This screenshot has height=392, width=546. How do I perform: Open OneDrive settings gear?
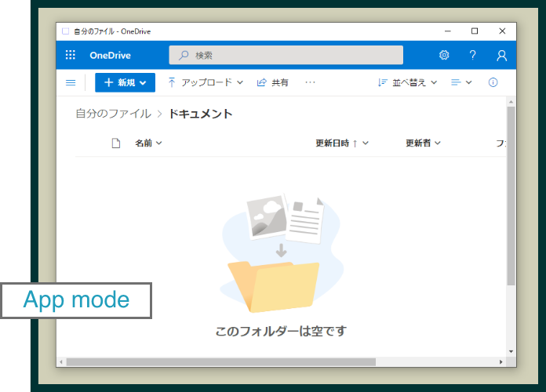tap(444, 55)
